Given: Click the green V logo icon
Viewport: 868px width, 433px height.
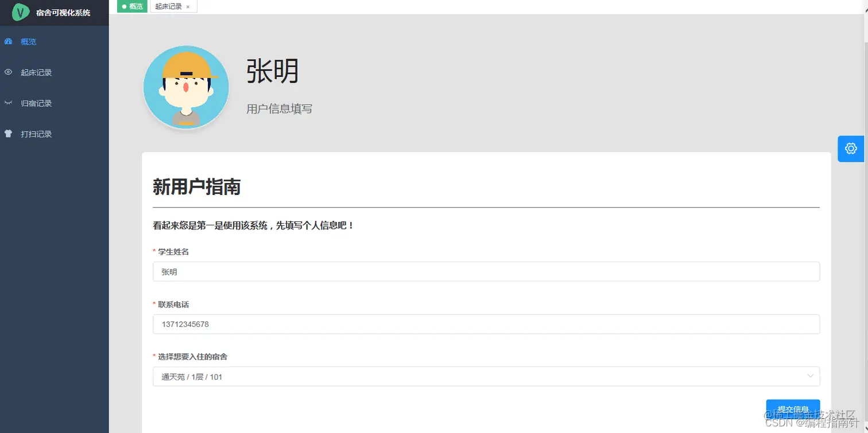Looking at the screenshot, I should [21, 12].
